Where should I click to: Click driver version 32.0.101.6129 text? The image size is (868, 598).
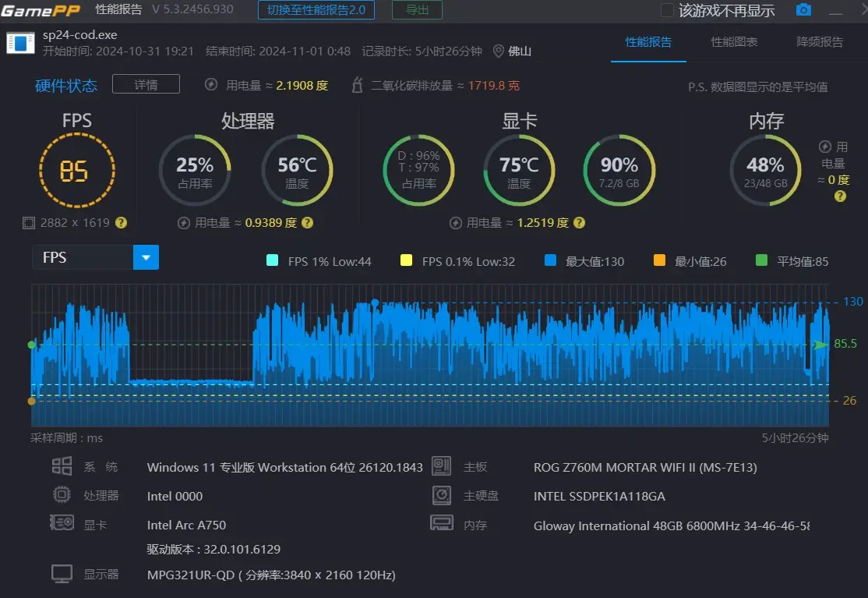(213, 550)
